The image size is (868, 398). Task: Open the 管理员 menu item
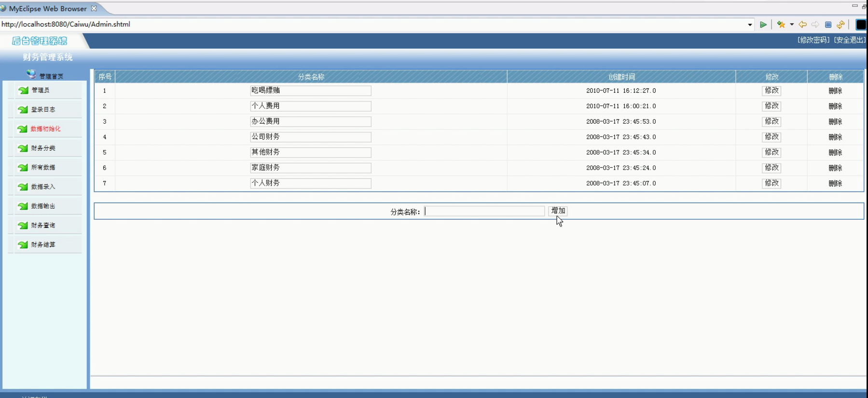[41, 90]
